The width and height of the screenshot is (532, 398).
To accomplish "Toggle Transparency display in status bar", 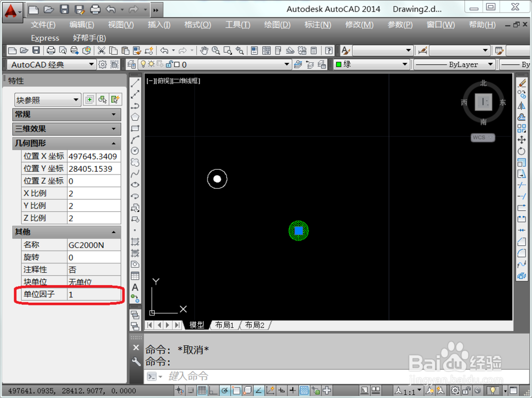I will coord(304,391).
